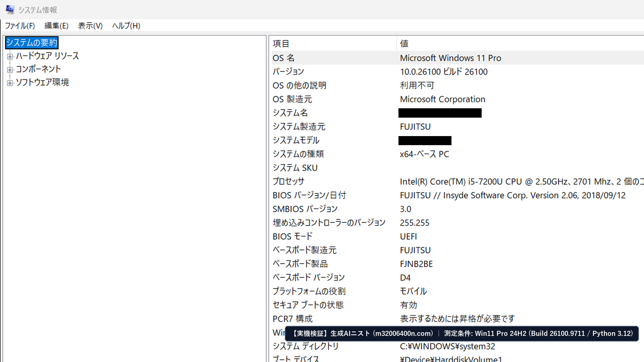The image size is (644, 362).
Task: Select the ベースボード バージョン row label
Action: (309, 278)
